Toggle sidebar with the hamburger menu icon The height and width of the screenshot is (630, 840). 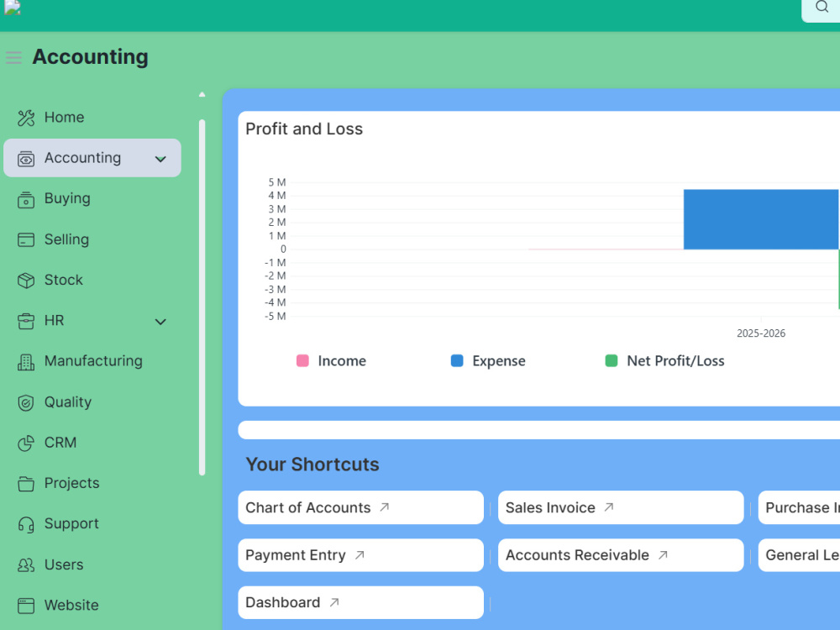pyautogui.click(x=13, y=57)
